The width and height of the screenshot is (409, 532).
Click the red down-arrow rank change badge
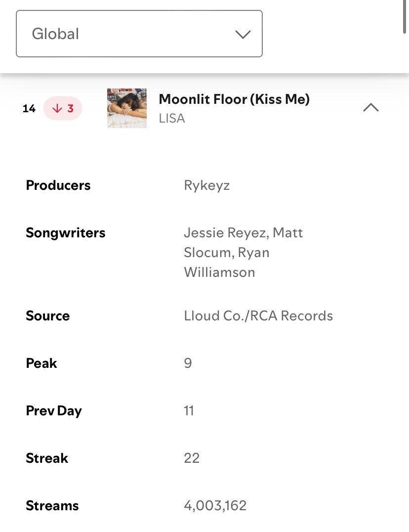[x=63, y=108]
